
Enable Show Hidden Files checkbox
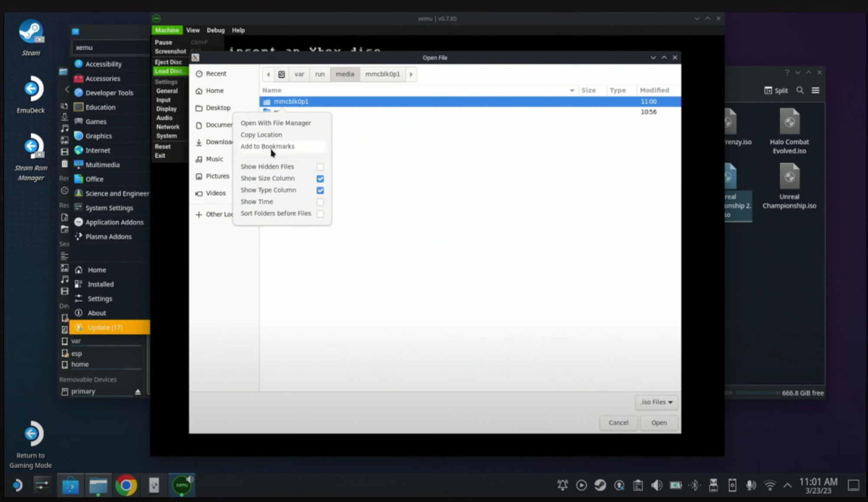(x=320, y=167)
